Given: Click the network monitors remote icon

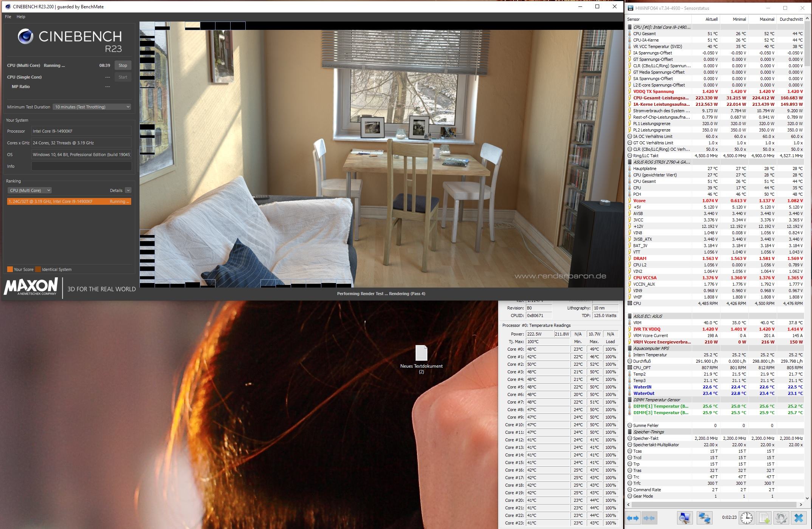Looking at the screenshot, I should [x=705, y=518].
